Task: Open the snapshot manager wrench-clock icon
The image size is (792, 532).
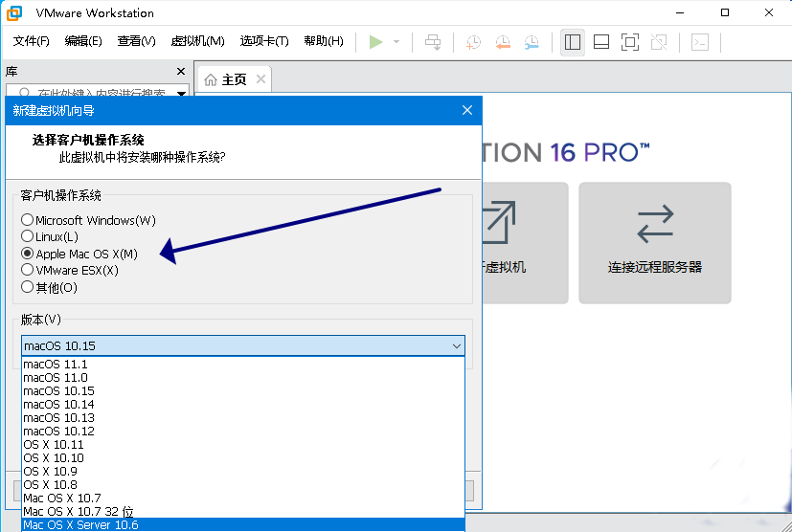Action: coord(532,42)
